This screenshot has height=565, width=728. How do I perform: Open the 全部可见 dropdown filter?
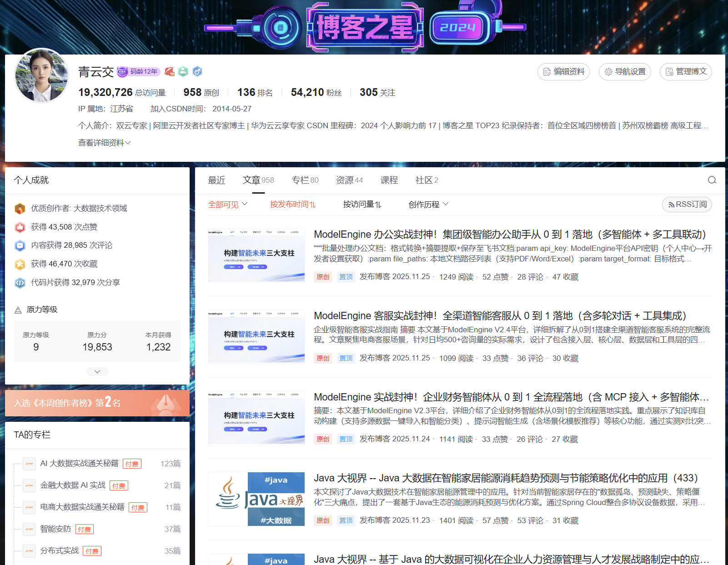(228, 205)
